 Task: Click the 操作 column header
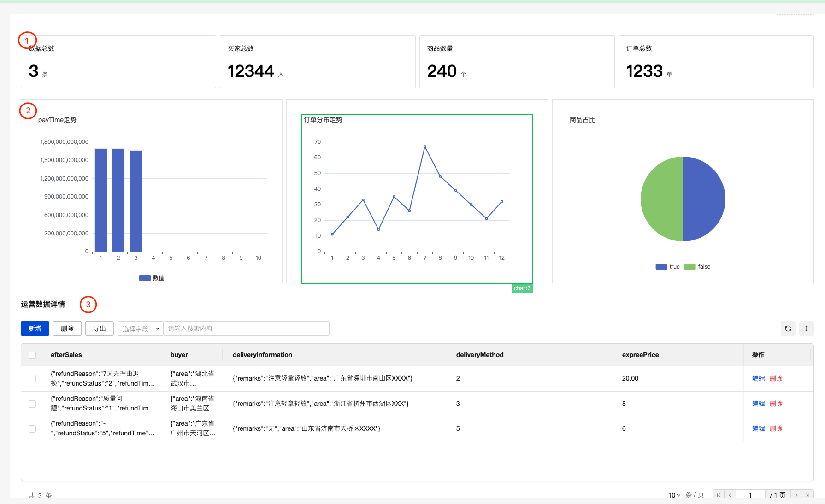[x=758, y=355]
